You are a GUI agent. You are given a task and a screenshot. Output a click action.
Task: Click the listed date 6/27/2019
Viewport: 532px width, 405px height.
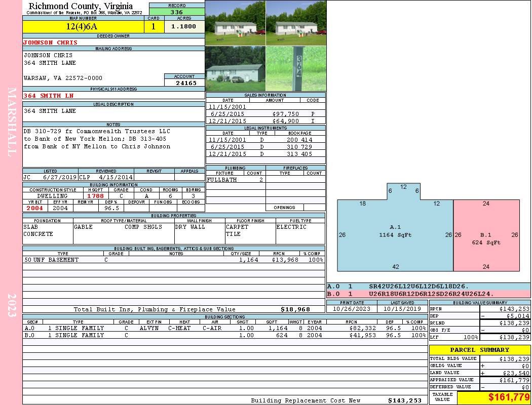pos(60,177)
